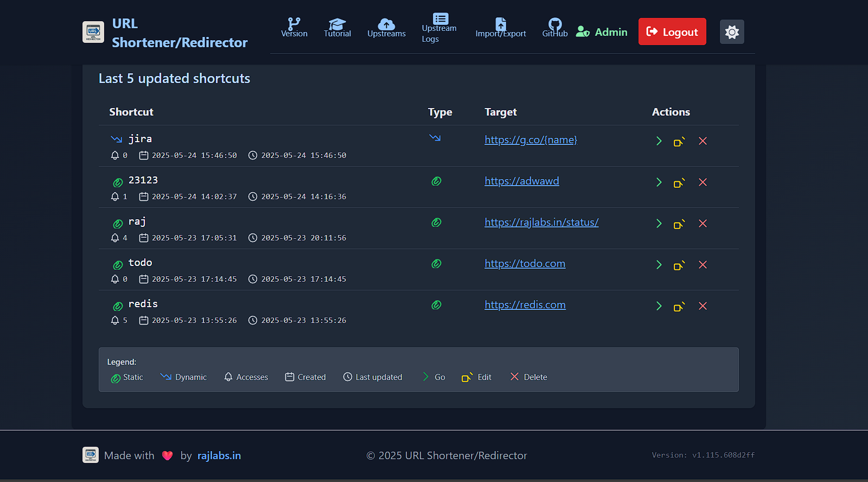Open Import/Export nav item
This screenshot has width=868, height=482.
(x=501, y=27)
